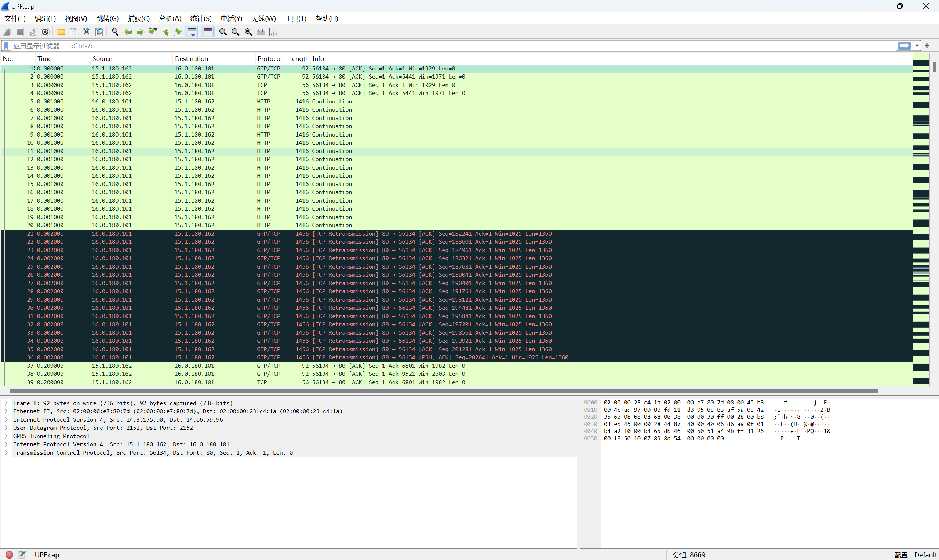
Task: Open capture file properties in status bar
Action: coord(22,554)
